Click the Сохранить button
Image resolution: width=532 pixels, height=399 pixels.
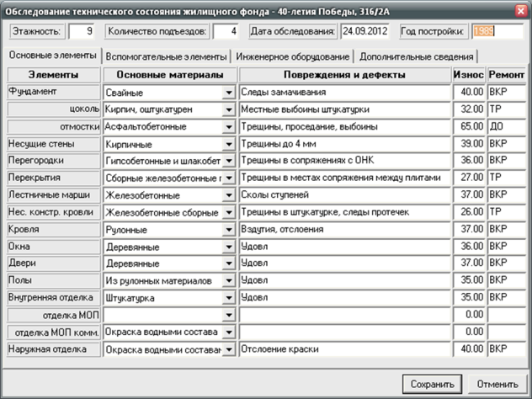coord(433,384)
